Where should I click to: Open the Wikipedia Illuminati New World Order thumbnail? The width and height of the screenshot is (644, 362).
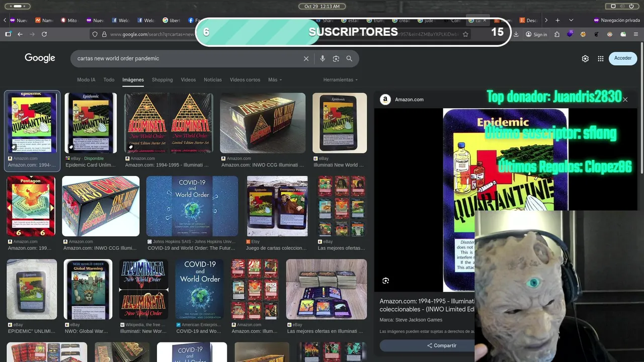[x=143, y=290]
